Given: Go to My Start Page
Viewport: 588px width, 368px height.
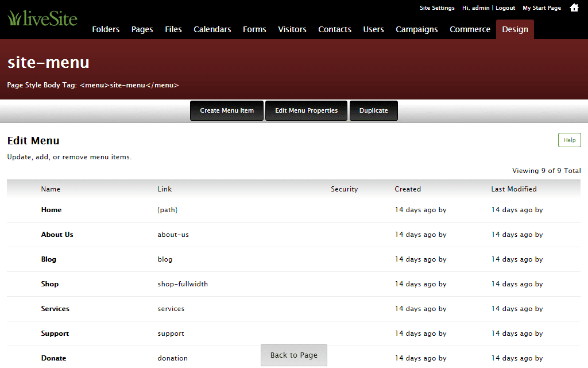Looking at the screenshot, I should click(541, 8).
